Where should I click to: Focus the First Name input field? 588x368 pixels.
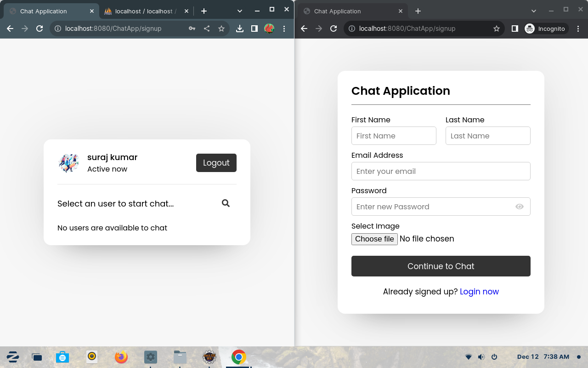(x=394, y=136)
